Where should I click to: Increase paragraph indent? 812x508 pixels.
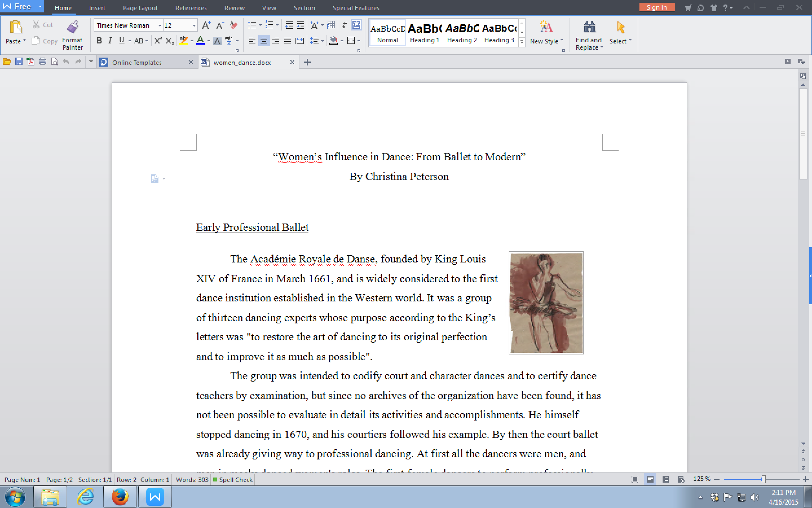coord(300,25)
